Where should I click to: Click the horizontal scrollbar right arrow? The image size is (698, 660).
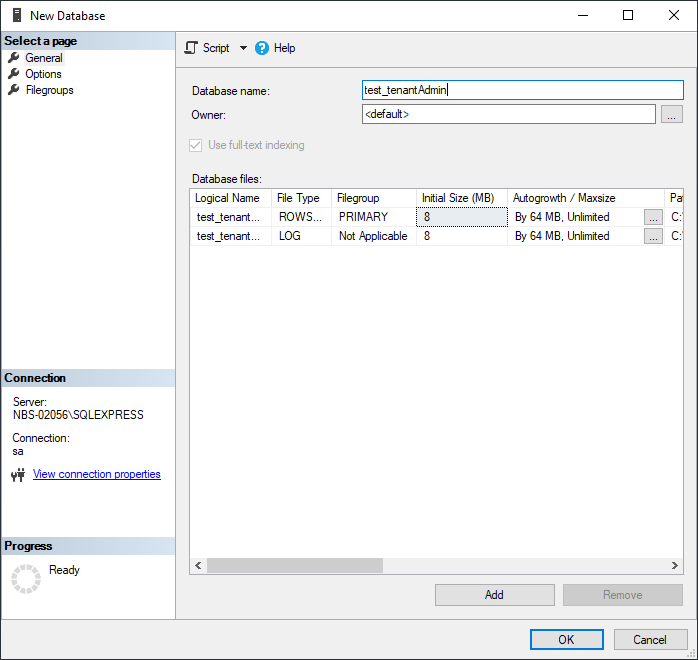click(x=676, y=565)
